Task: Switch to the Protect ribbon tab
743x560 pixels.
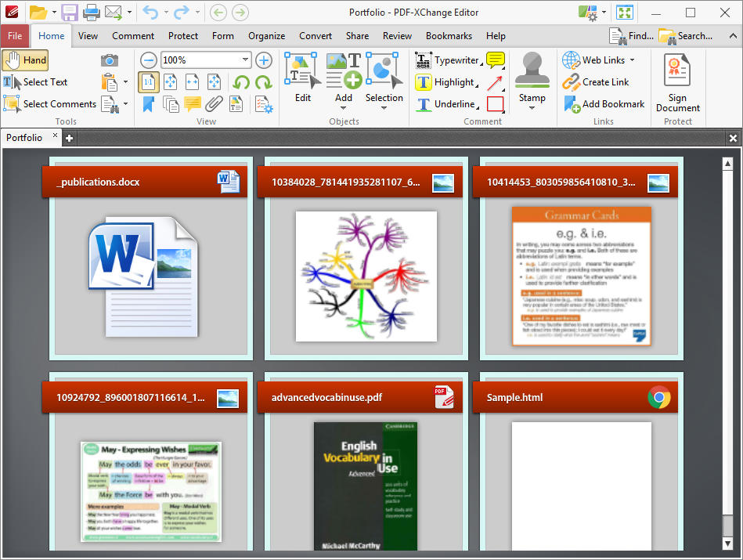Action: (x=183, y=35)
